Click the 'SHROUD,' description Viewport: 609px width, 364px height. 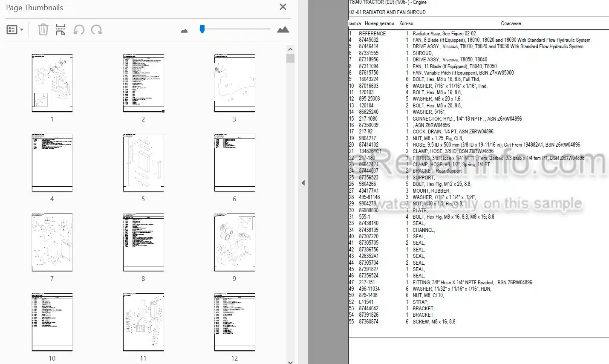(422, 53)
